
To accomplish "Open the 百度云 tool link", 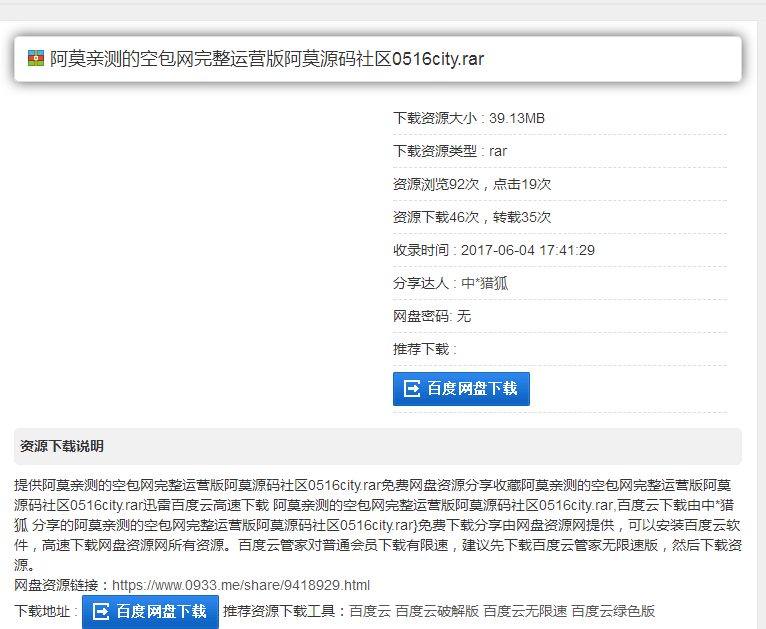I will [370, 611].
